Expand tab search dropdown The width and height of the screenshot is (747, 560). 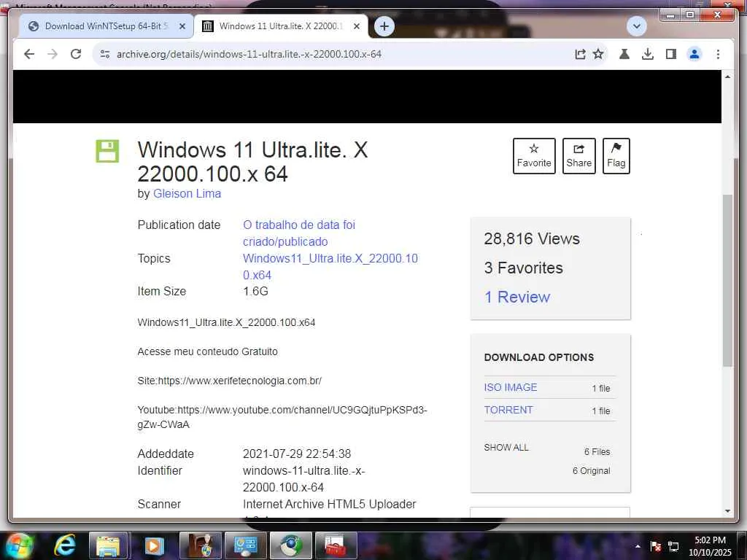pyautogui.click(x=636, y=26)
